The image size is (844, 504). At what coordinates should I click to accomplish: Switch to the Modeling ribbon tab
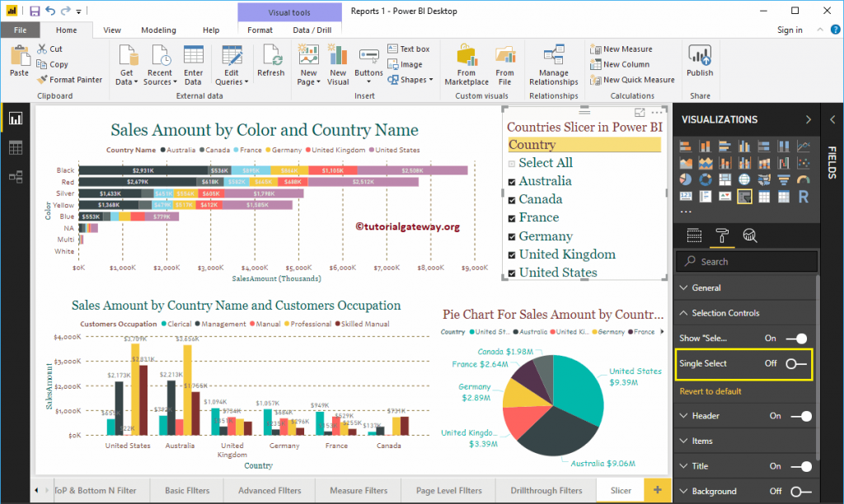[x=158, y=29]
